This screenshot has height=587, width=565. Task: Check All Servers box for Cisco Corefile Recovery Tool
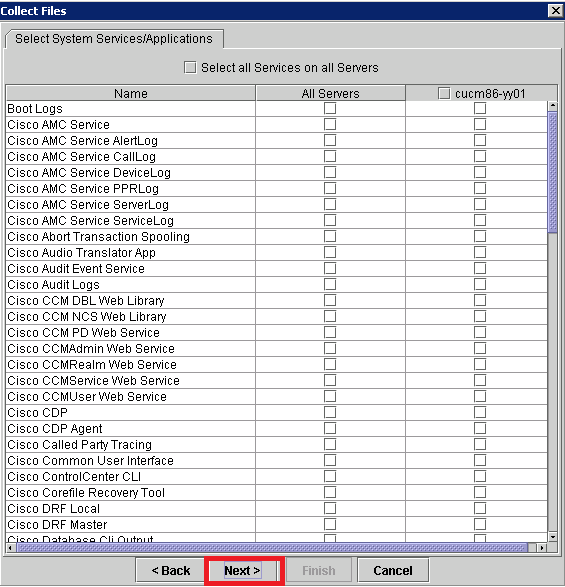click(330, 493)
